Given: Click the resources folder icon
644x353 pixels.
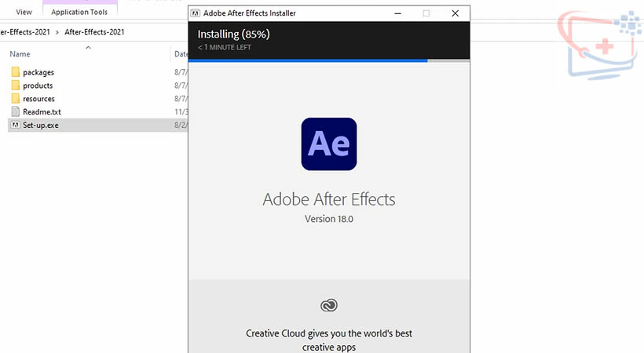Looking at the screenshot, I should (x=15, y=99).
